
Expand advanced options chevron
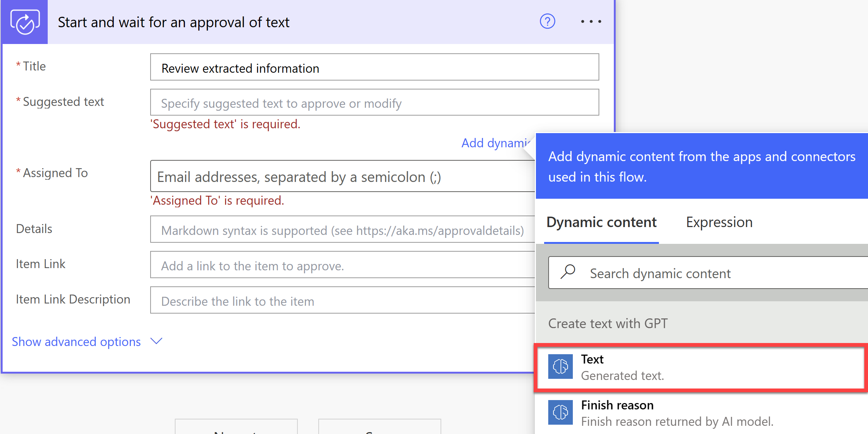click(x=156, y=341)
